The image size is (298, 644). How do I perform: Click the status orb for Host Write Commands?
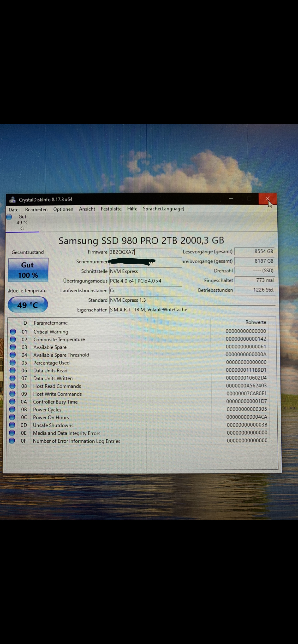click(x=12, y=394)
